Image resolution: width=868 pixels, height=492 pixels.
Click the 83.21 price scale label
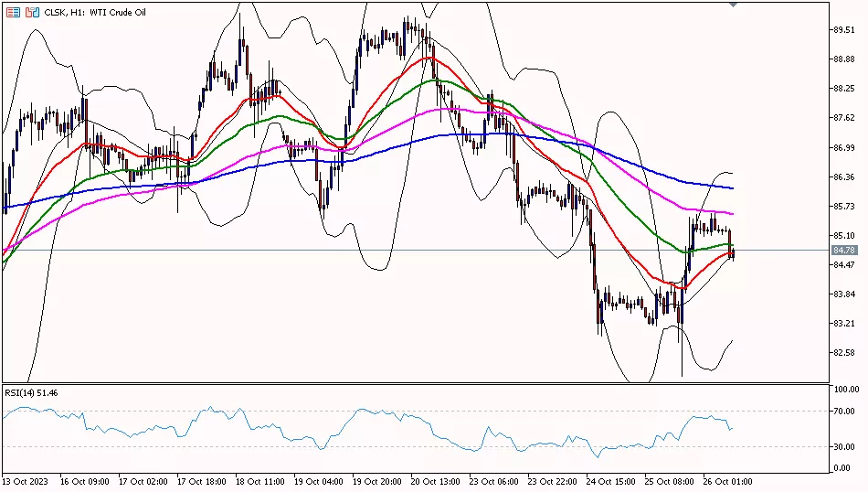click(x=844, y=324)
